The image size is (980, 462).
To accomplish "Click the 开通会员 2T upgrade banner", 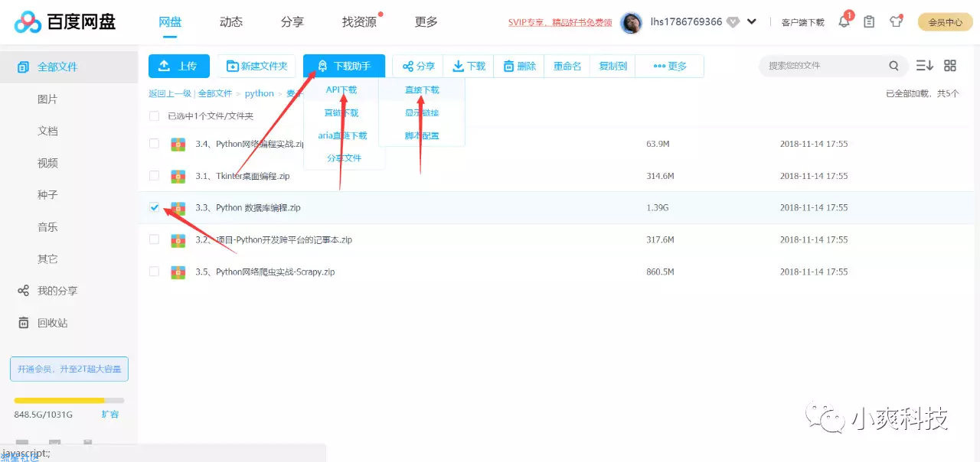I will click(x=69, y=369).
